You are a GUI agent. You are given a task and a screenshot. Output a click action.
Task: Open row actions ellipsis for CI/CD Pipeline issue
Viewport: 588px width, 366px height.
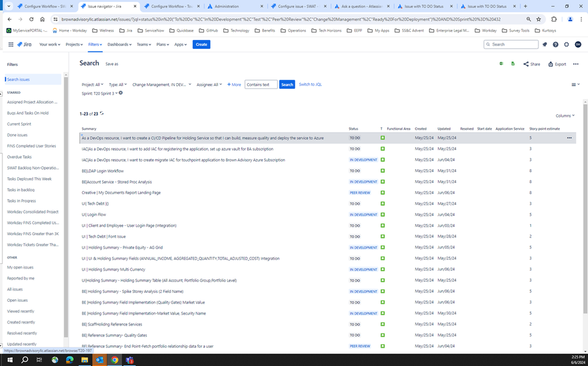point(569,138)
